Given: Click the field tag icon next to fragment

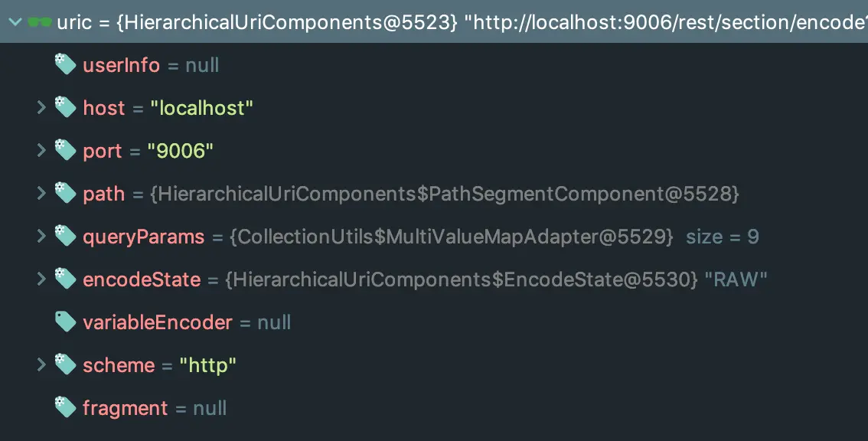Looking at the screenshot, I should 65,407.
